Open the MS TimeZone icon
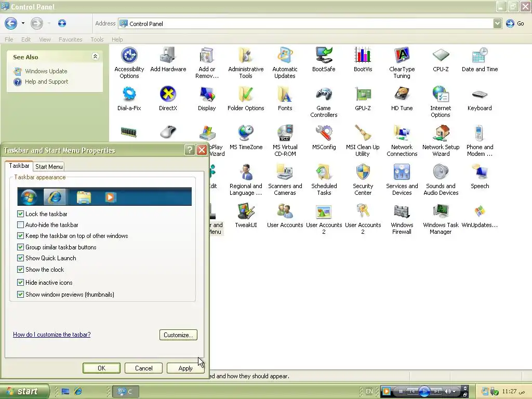 coord(246,138)
